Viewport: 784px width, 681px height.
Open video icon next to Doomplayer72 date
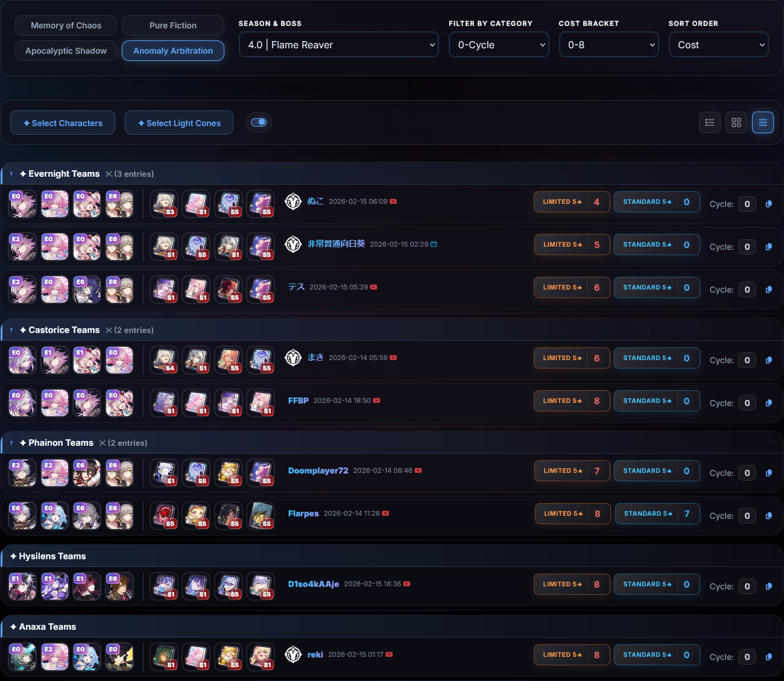[418, 470]
